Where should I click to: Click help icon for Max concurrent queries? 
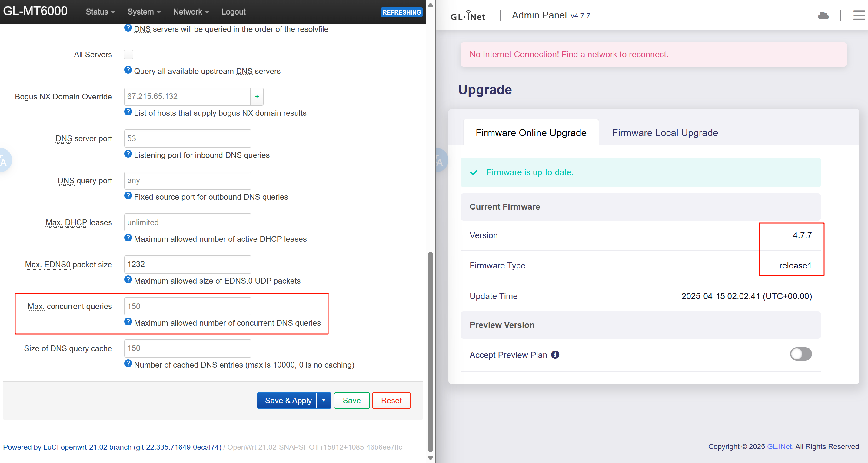tap(128, 321)
